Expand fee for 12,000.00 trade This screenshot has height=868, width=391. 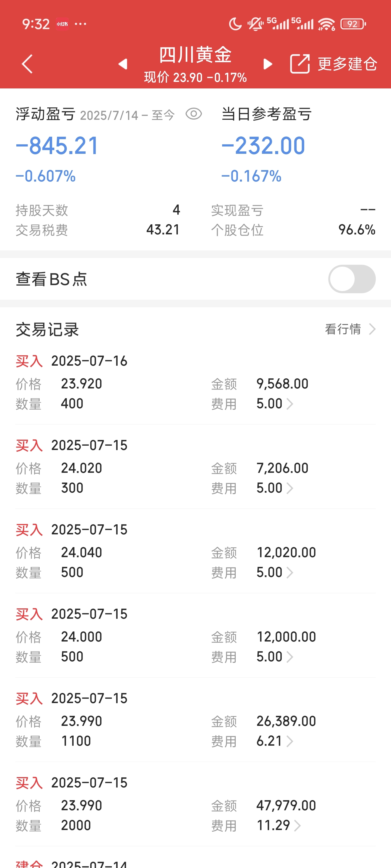click(x=290, y=656)
